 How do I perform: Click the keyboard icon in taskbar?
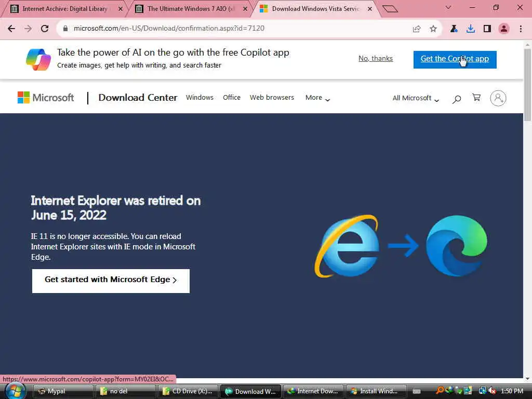tap(417, 391)
